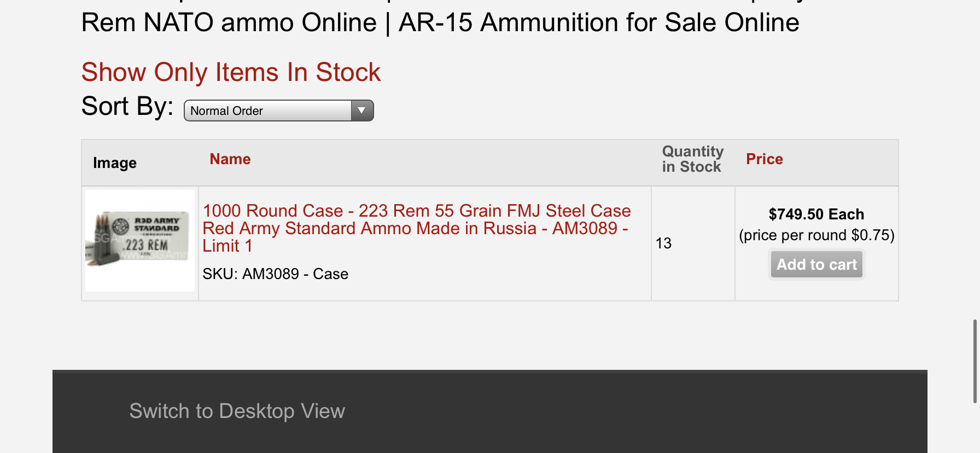
Task: Click the quantity in stock value 13
Action: [663, 243]
